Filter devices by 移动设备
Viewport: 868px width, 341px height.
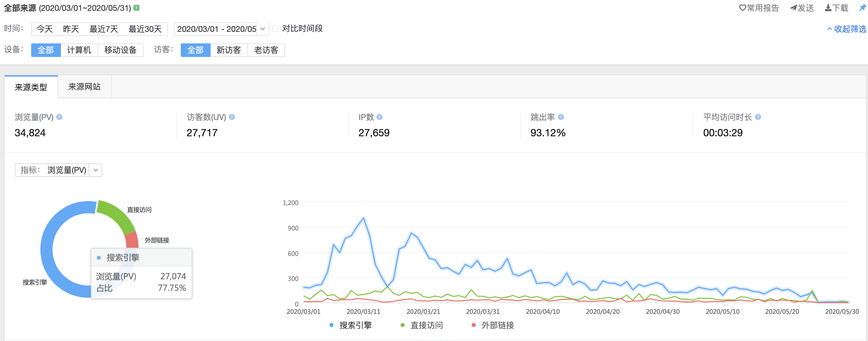click(x=120, y=50)
